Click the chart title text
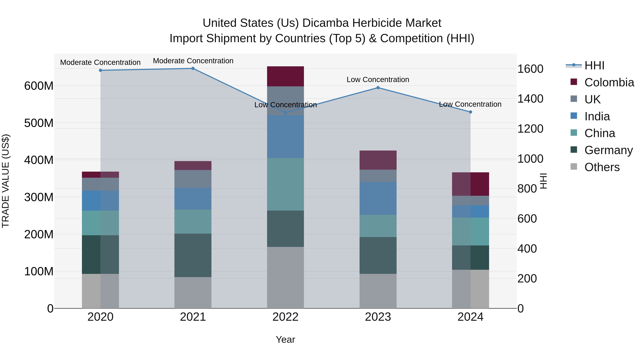 point(322,30)
